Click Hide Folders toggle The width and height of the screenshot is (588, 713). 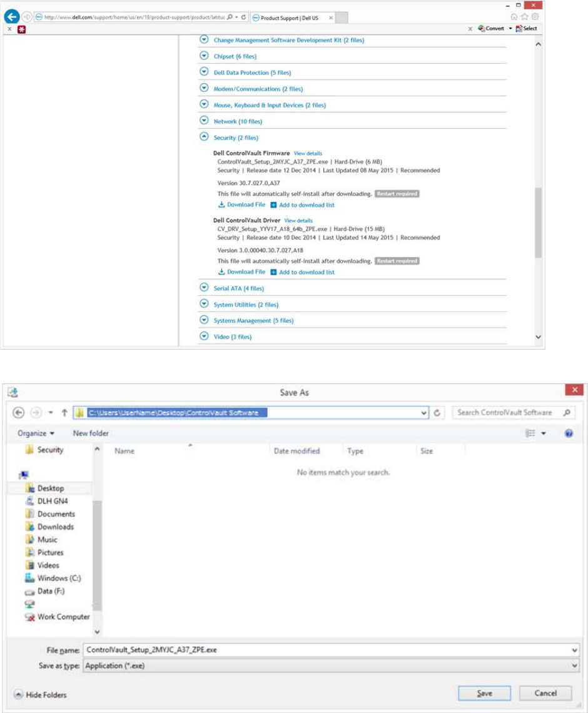pos(41,695)
